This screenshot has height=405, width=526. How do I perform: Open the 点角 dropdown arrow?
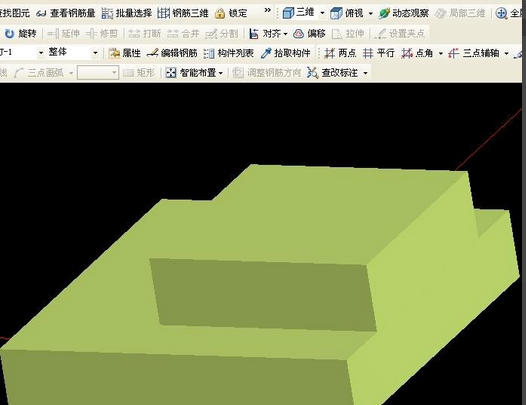point(440,53)
